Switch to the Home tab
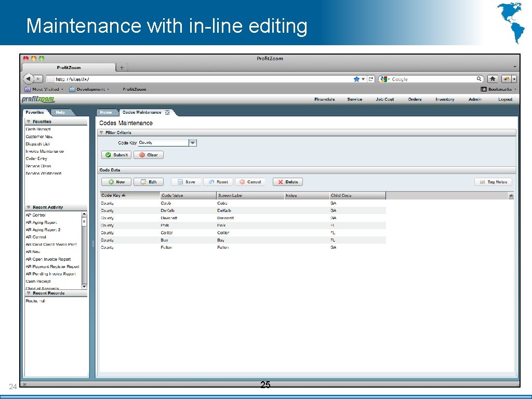Image resolution: width=532 pixels, height=399 pixels. (x=106, y=112)
